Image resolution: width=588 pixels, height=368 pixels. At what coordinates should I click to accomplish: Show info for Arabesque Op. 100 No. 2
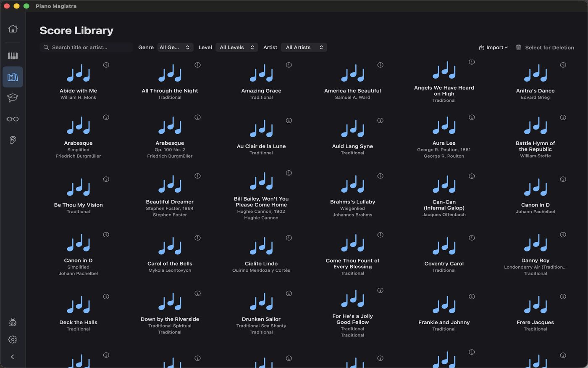coord(197,117)
